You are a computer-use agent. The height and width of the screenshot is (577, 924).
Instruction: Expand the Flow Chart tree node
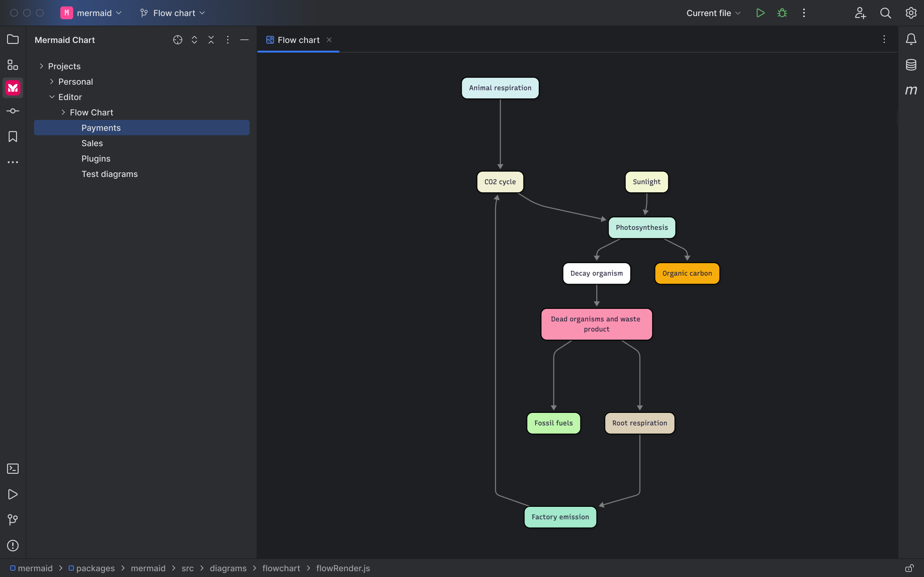point(64,112)
